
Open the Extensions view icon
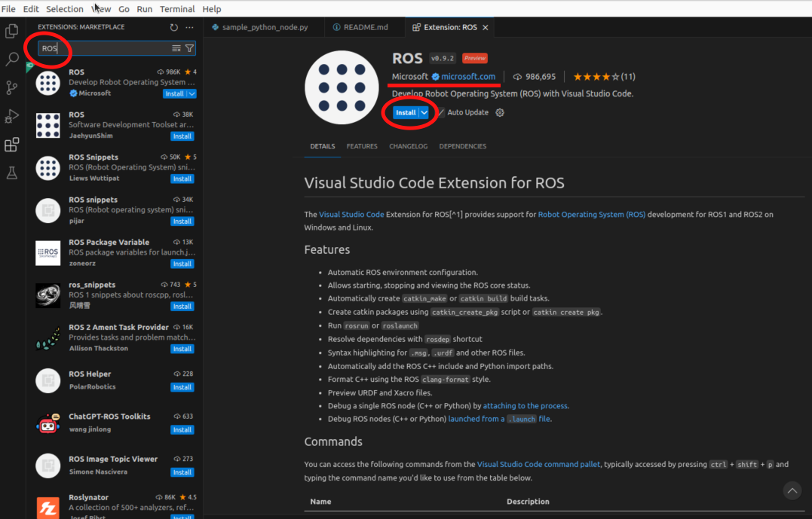pyautogui.click(x=11, y=145)
